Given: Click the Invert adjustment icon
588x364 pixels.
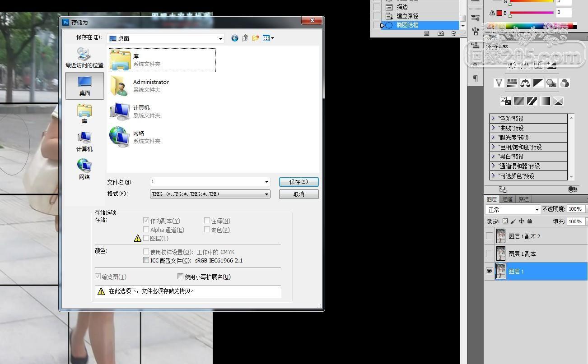Looking at the screenshot, I should [x=506, y=101].
